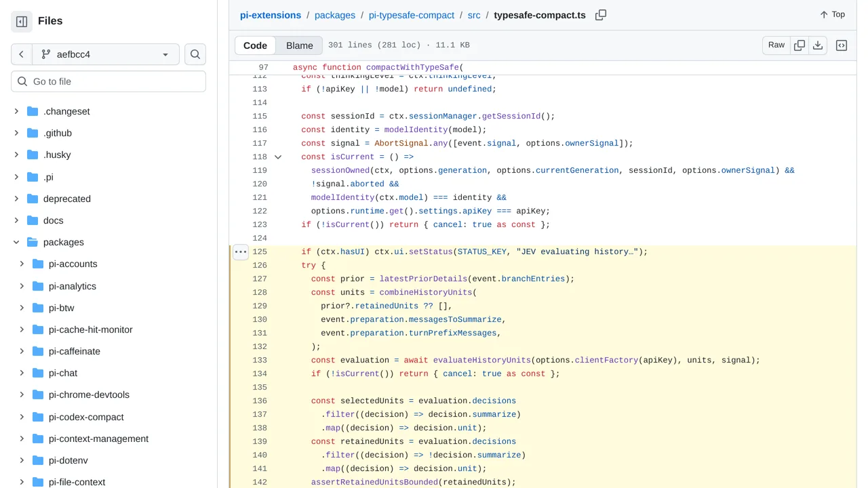Viewport: 868px width, 488px height.
Task: Download raw file icon
Action: point(818,45)
